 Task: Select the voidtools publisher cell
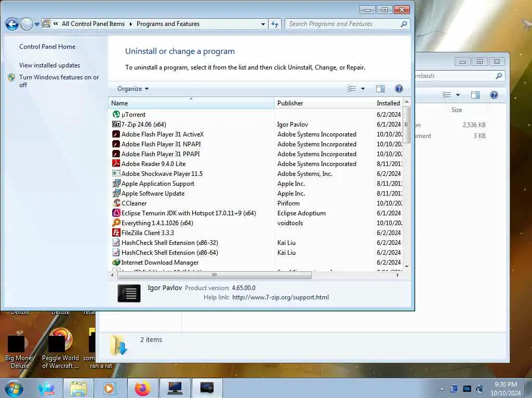pyautogui.click(x=290, y=223)
